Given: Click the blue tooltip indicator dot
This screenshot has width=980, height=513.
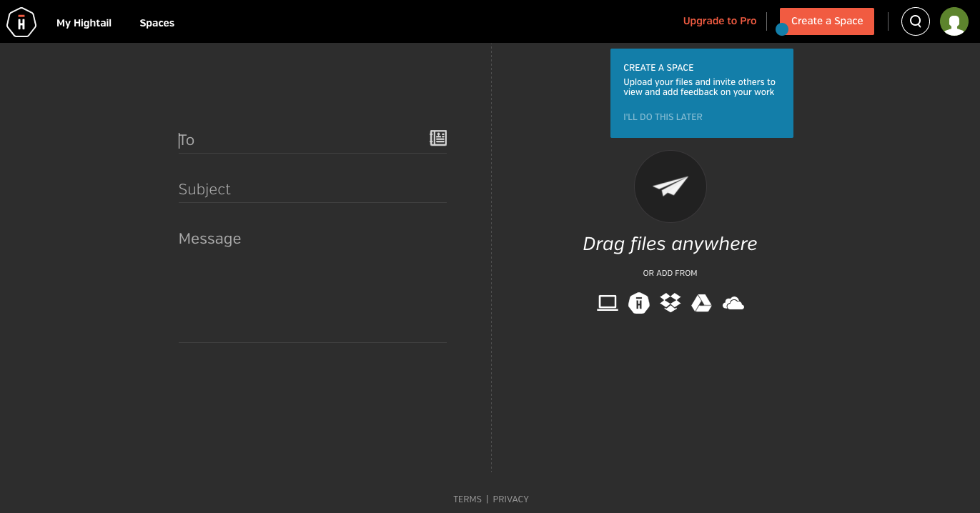Looking at the screenshot, I should coord(782,29).
